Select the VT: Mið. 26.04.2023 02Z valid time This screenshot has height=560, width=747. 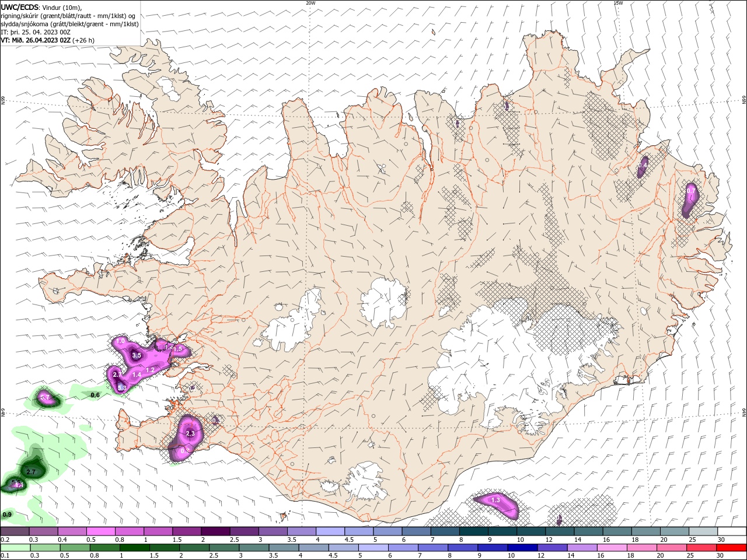36,40
